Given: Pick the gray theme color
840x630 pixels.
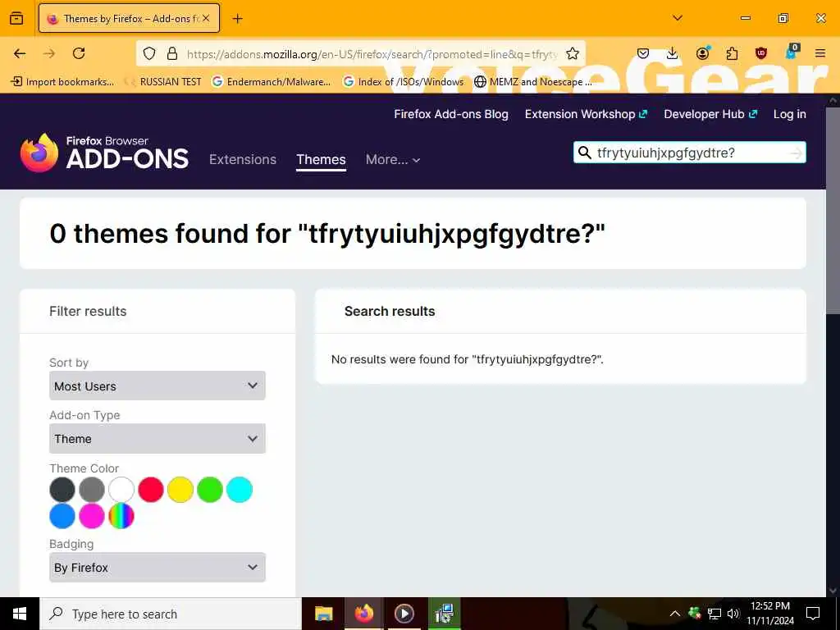Looking at the screenshot, I should [x=92, y=490].
